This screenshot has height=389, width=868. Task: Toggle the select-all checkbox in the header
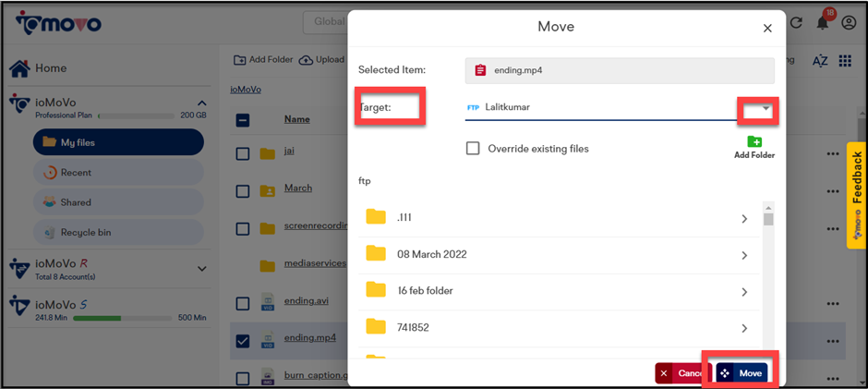point(243,120)
